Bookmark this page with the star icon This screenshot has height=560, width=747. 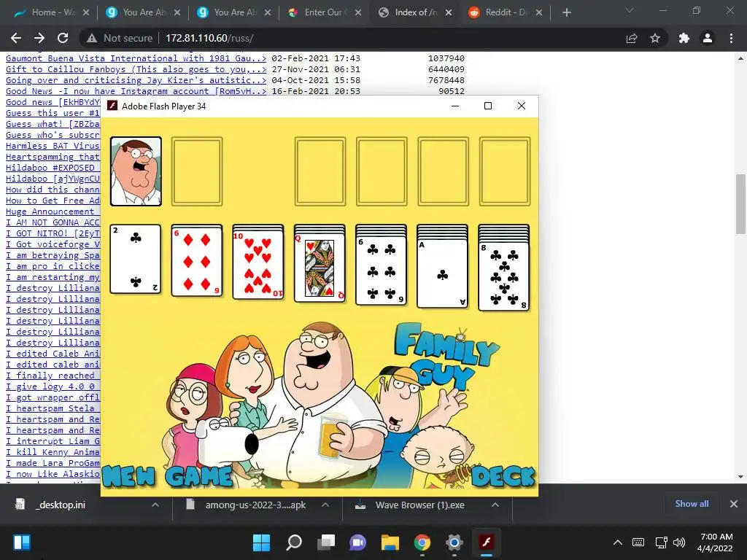tap(655, 38)
